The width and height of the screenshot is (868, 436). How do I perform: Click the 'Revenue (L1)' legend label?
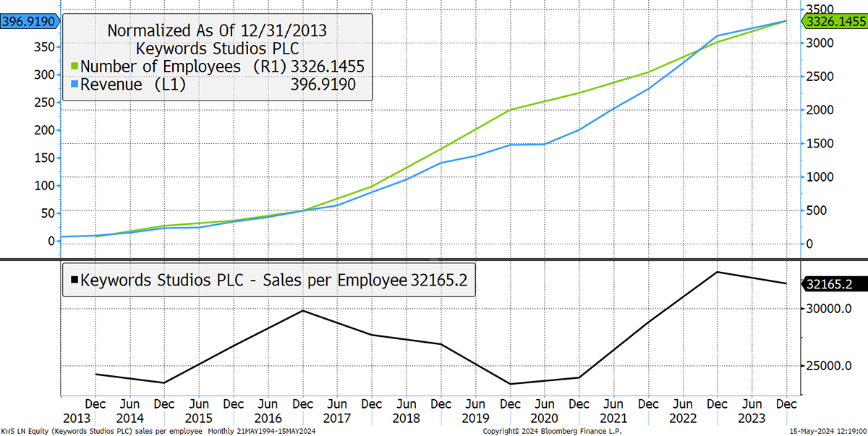(133, 85)
